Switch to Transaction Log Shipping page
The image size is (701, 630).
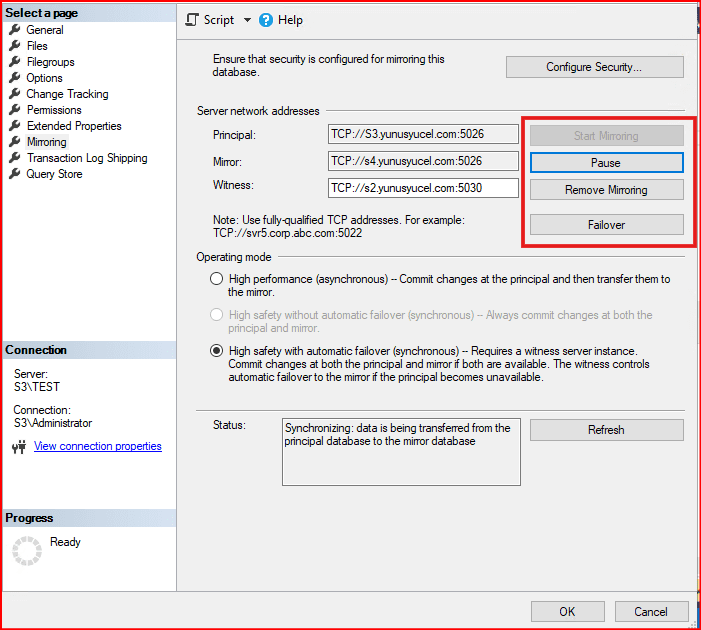[86, 158]
